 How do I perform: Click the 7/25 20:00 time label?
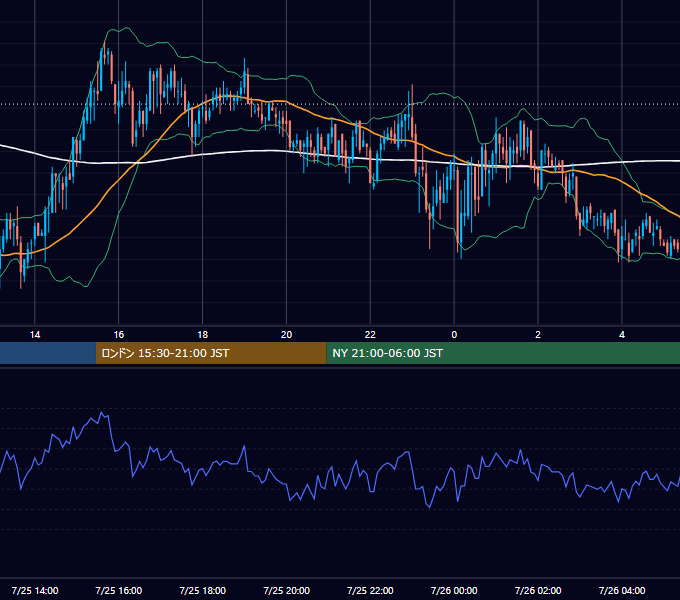pos(286,590)
